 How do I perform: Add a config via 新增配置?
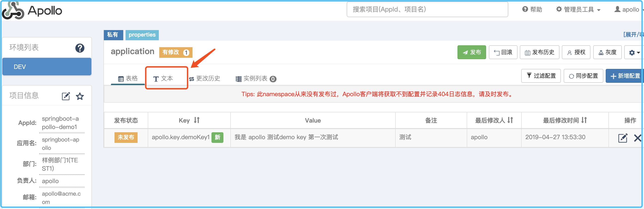tap(624, 76)
